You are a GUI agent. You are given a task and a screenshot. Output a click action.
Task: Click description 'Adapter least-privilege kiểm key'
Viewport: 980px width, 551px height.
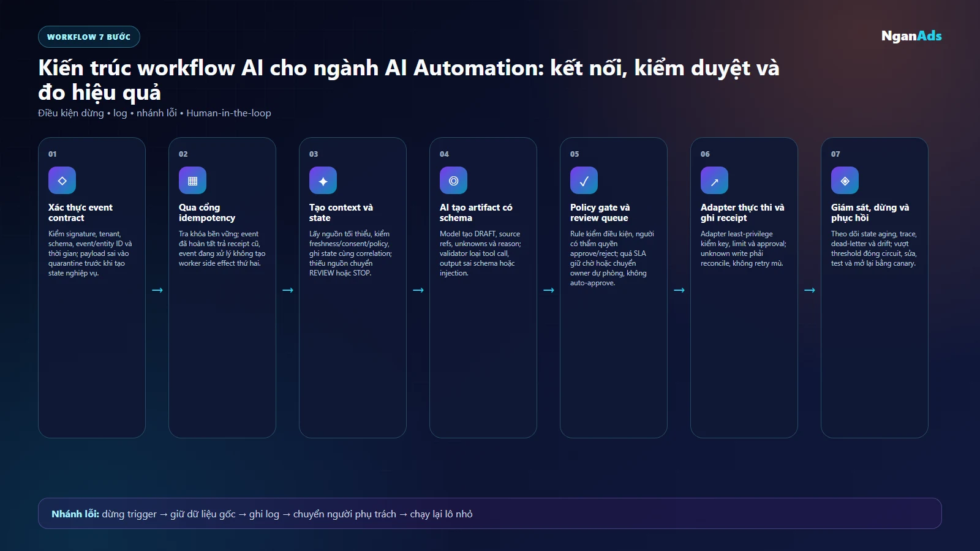click(x=743, y=249)
